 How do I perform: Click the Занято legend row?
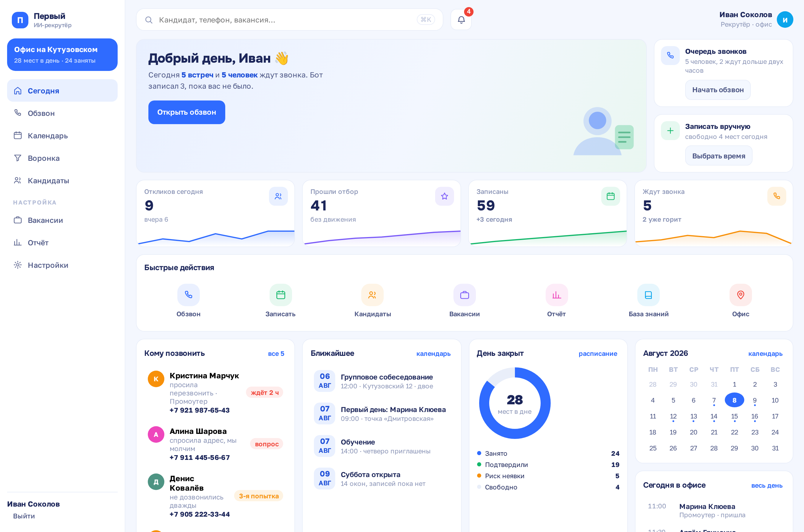548,453
